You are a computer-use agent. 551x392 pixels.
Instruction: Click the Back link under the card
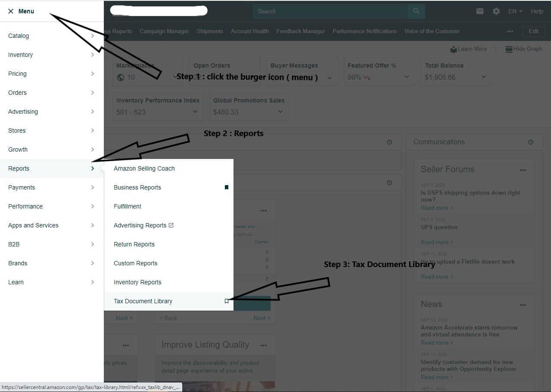[x=168, y=318]
